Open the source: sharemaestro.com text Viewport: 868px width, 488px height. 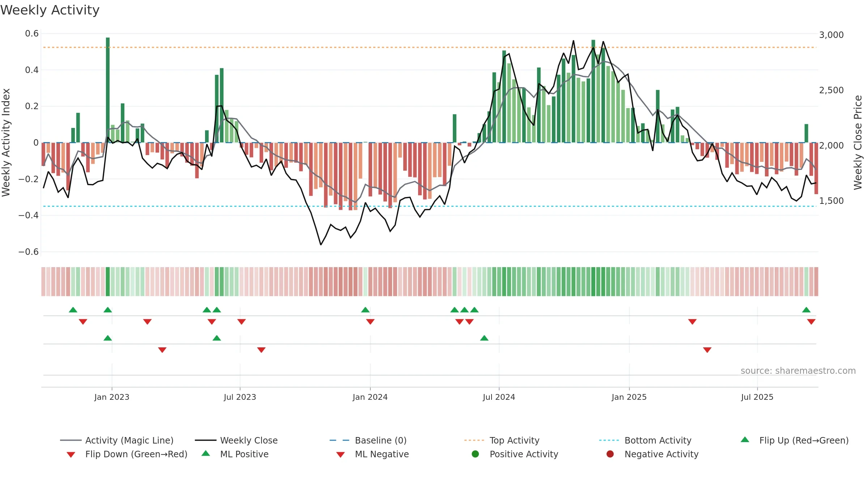798,371
